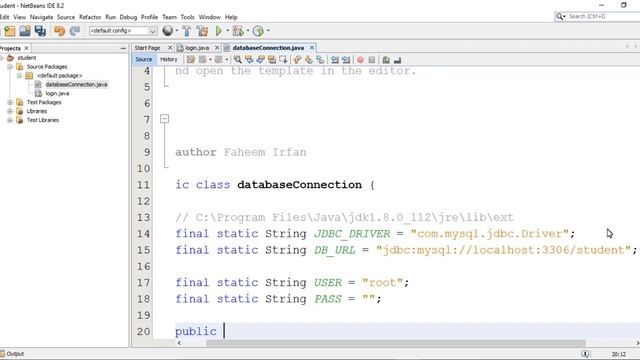The height and width of the screenshot is (360, 640).
Task: Collapse the Source Packages node
Action: [x=10, y=67]
